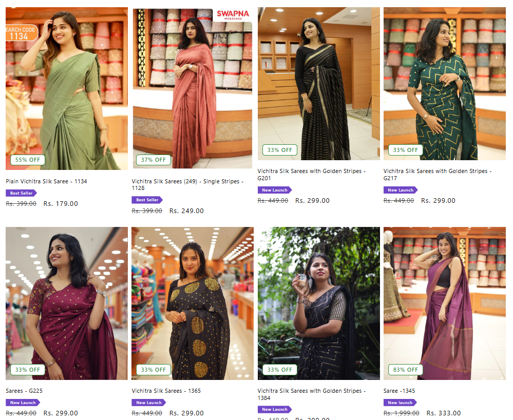Click the Best Seller tag under saree 1134

click(x=21, y=193)
